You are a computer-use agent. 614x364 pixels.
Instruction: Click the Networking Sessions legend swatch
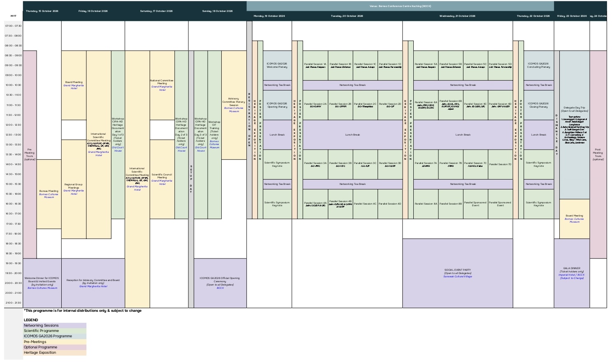[x=55, y=325]
